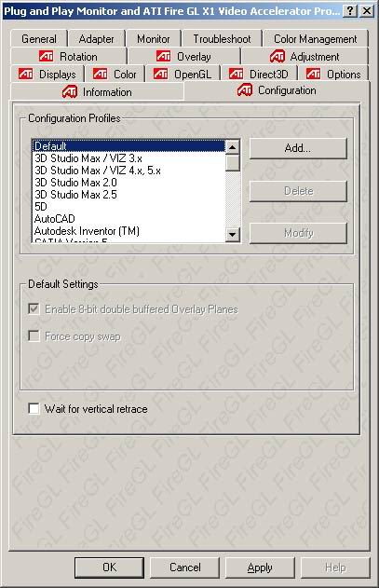Click the Apply button

point(260,567)
